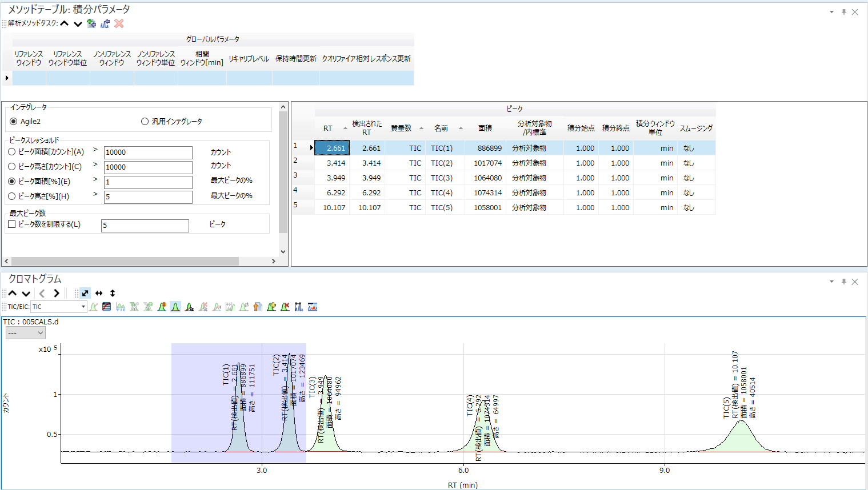This screenshot has width=868, height=490.
Task: Click the 面積 column header
Action: 486,128
